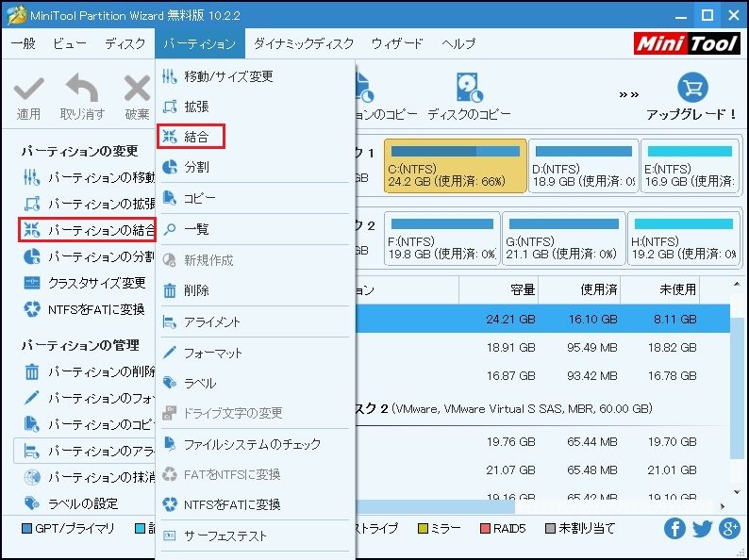Click ラベルの設定 in the sidebar
Image resolution: width=749 pixels, height=560 pixels.
(x=71, y=503)
